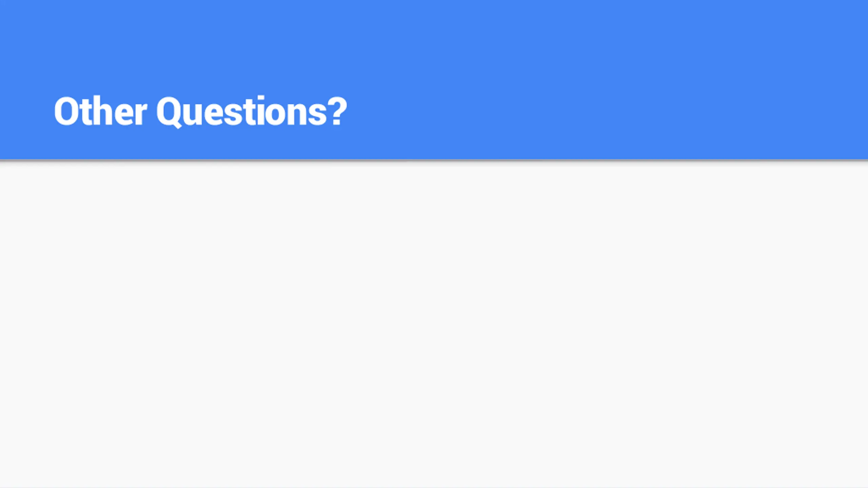868x488 pixels.
Task: Click the blue margin left of the title
Action: click(27, 112)
